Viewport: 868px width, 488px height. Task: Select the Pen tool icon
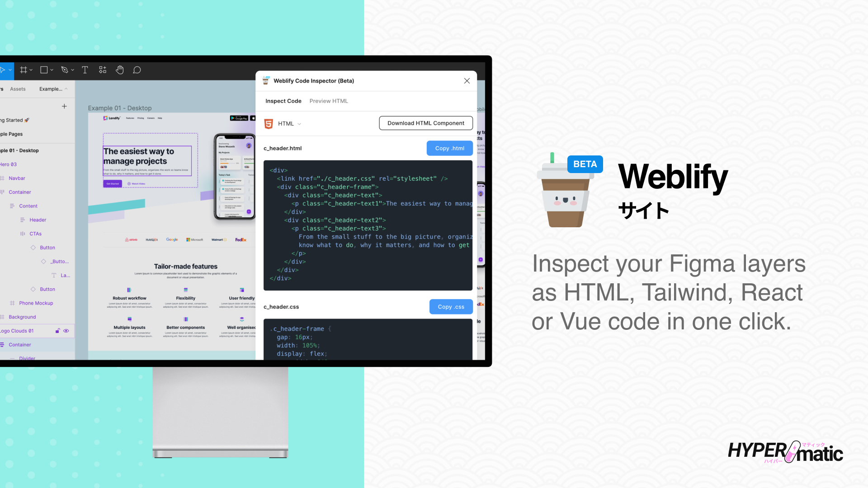pyautogui.click(x=64, y=70)
